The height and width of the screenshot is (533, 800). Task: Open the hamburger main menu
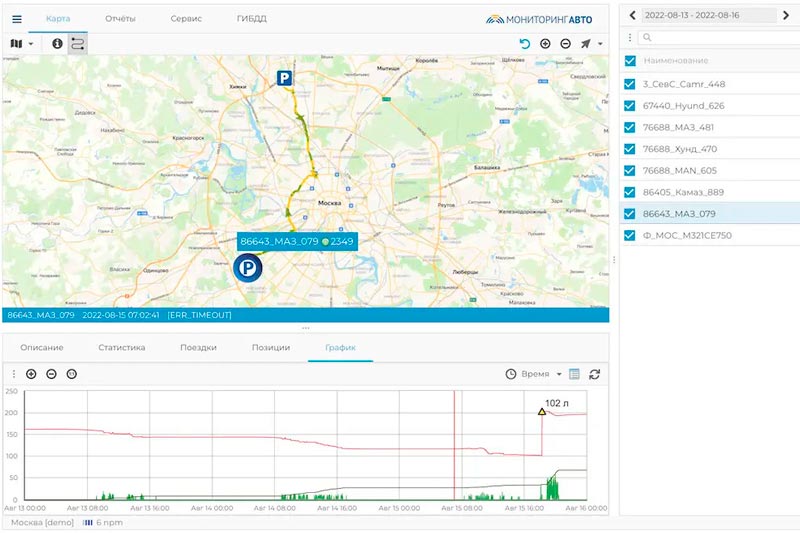16,19
